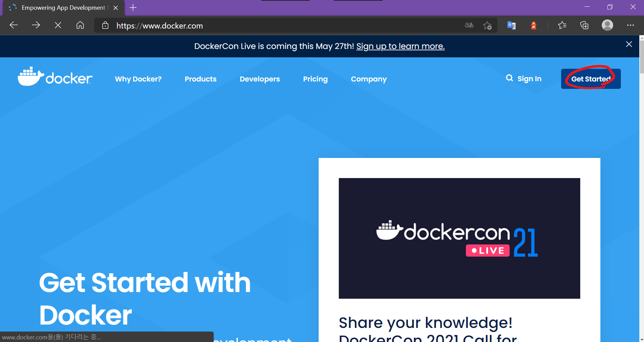Stop loading the page
644x342 pixels.
tap(58, 25)
